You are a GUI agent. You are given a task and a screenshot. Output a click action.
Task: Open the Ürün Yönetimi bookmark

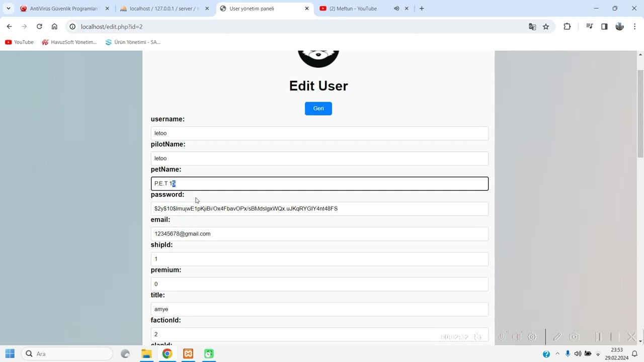(133, 42)
